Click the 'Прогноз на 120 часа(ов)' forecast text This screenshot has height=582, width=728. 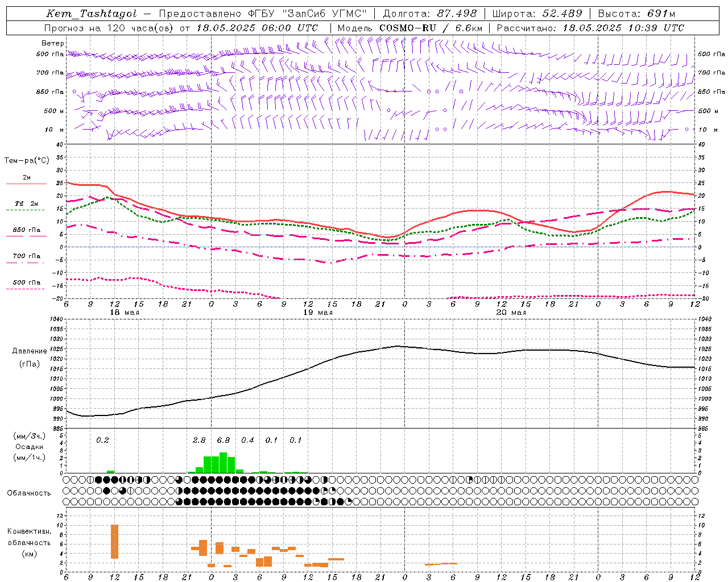point(109,28)
